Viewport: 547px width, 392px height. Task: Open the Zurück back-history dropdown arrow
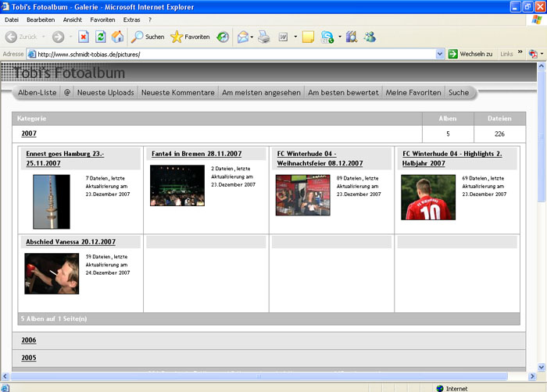(x=43, y=37)
